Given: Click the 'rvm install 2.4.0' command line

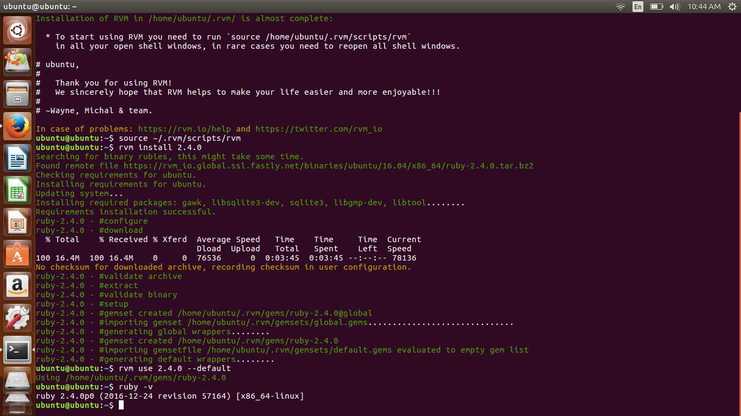Looking at the screenshot, I should (160, 147).
